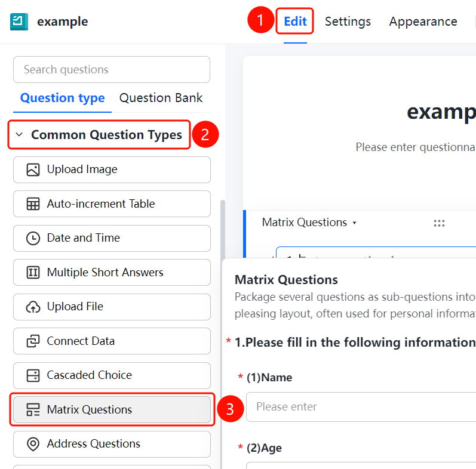Switch to the Settings tab
Screen dimensions: 476x469
(348, 21)
